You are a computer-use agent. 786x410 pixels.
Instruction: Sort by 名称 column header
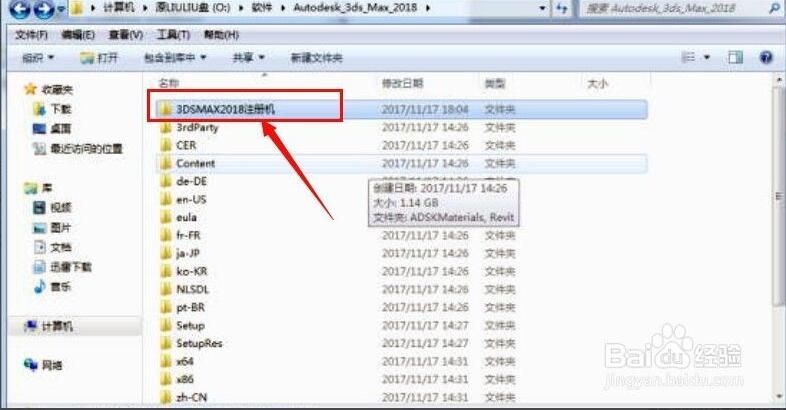point(169,83)
